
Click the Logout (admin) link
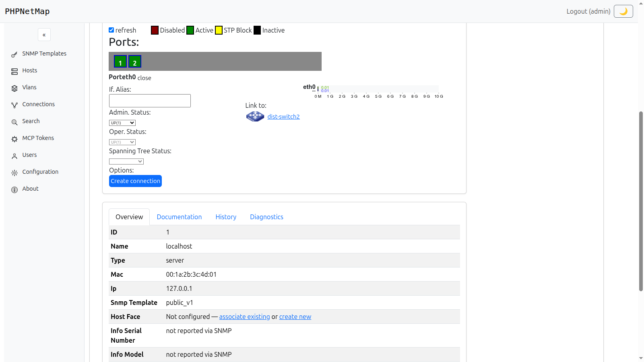coord(588,11)
